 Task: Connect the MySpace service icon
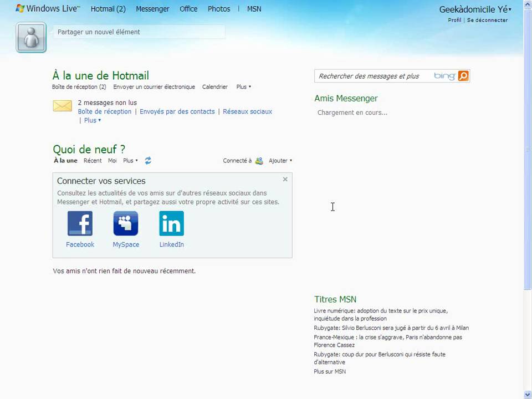tap(126, 223)
